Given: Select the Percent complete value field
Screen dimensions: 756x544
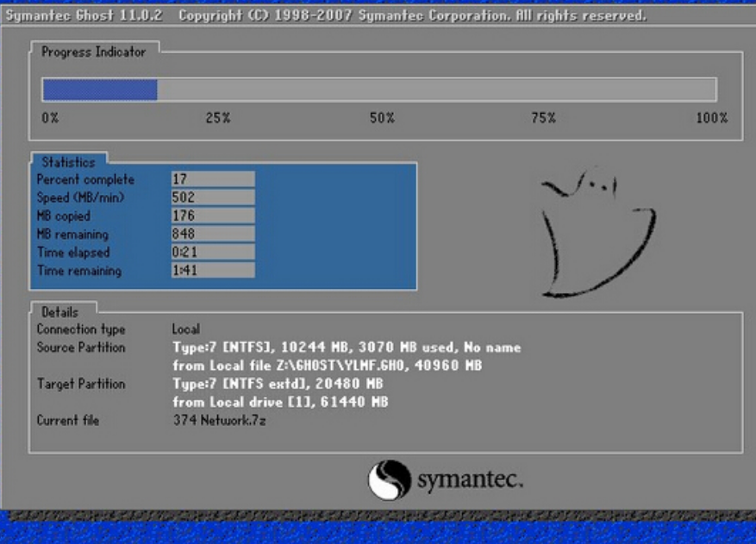Looking at the screenshot, I should pos(213,179).
